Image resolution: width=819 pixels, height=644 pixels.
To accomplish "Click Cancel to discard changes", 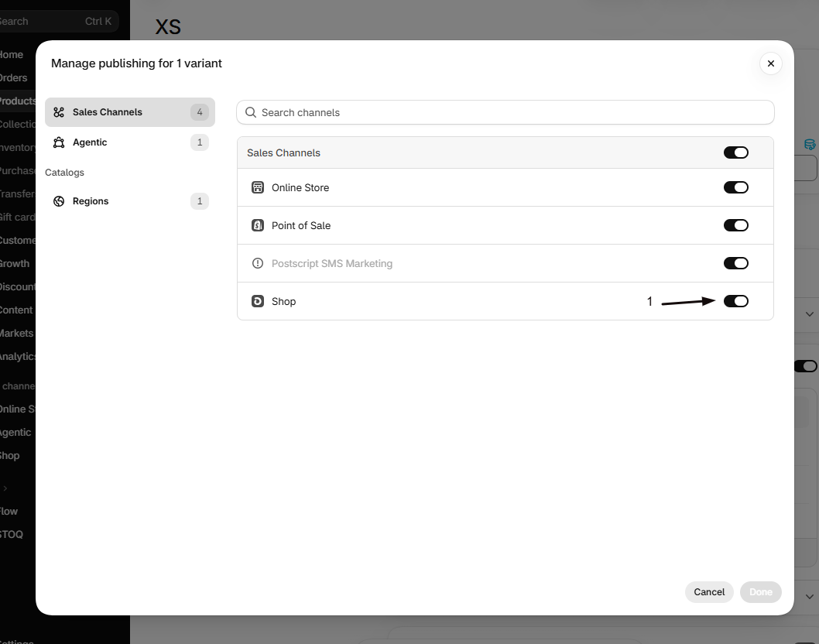I will [x=709, y=592].
